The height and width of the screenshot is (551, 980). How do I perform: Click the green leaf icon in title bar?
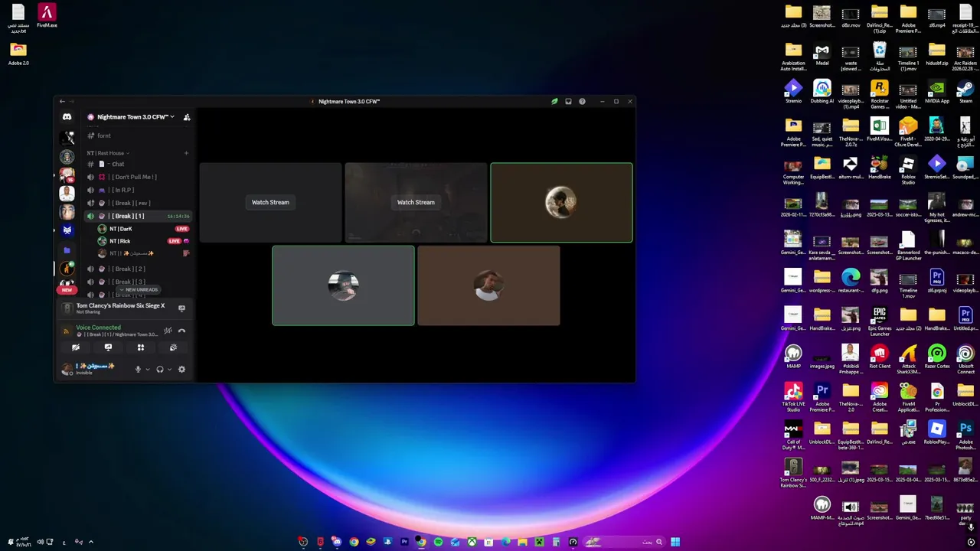(x=554, y=101)
